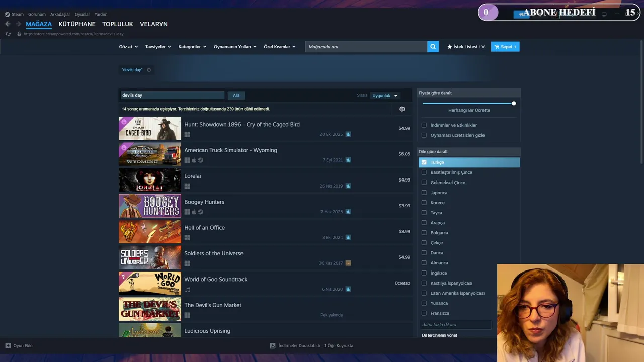This screenshot has height=362, width=644.
Task: Check the Almanca language filter
Action: coord(424,263)
